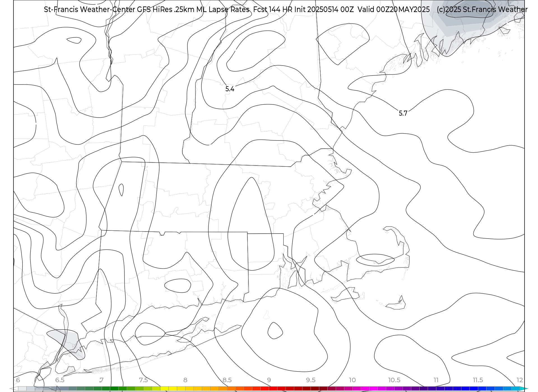Click the colorbar label 8
This screenshot has width=538, height=392.
(185, 380)
